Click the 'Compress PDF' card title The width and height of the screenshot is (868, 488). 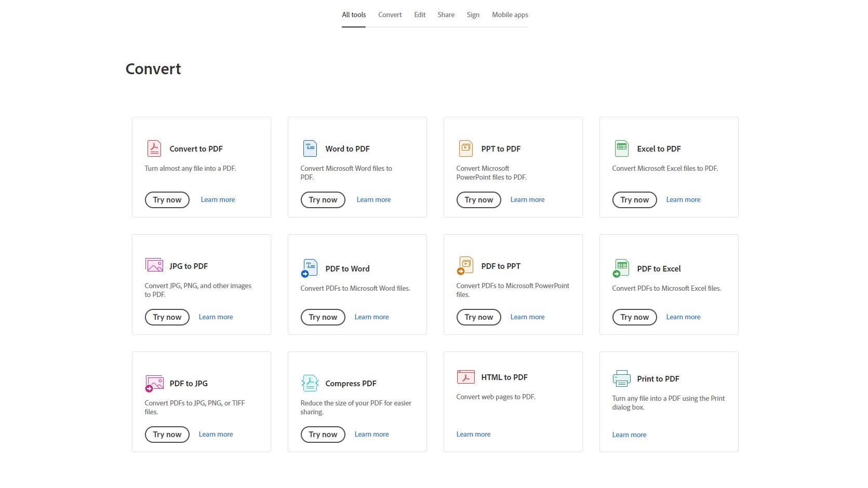coord(351,383)
